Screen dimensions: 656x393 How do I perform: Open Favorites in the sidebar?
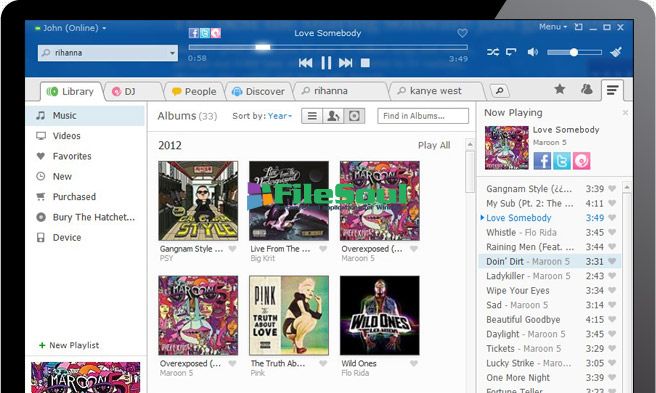click(x=85, y=156)
